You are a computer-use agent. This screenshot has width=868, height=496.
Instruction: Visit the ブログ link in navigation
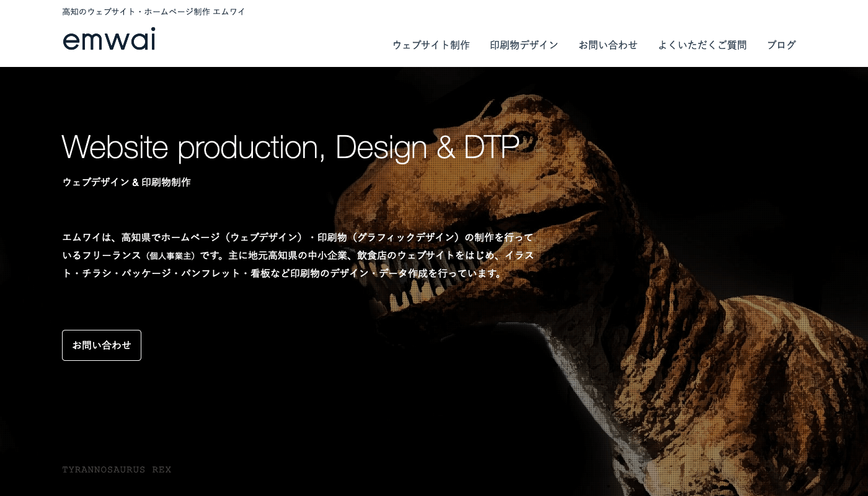[x=781, y=45]
